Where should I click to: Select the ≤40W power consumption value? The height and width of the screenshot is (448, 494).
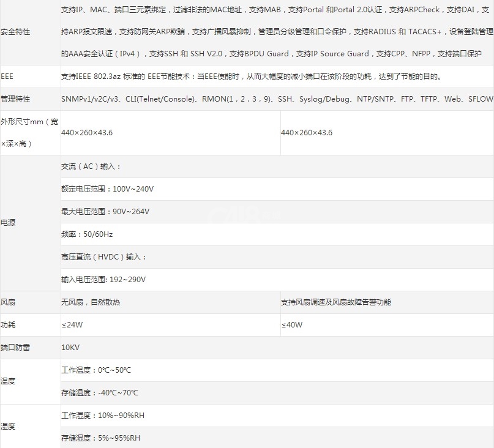pyautogui.click(x=291, y=325)
